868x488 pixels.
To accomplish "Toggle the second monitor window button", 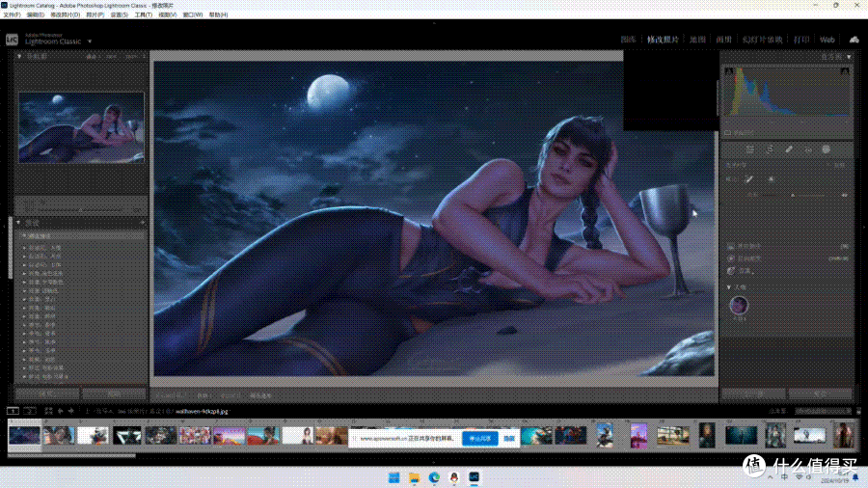I will coord(30,411).
